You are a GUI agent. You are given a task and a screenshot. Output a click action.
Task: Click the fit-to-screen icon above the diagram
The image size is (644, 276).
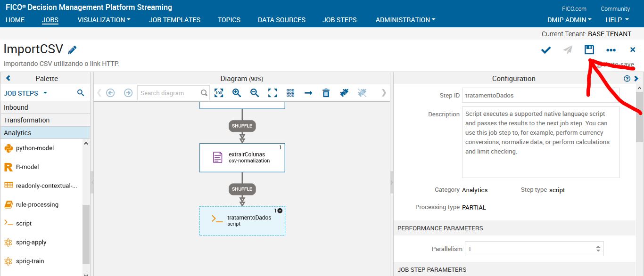tap(272, 93)
